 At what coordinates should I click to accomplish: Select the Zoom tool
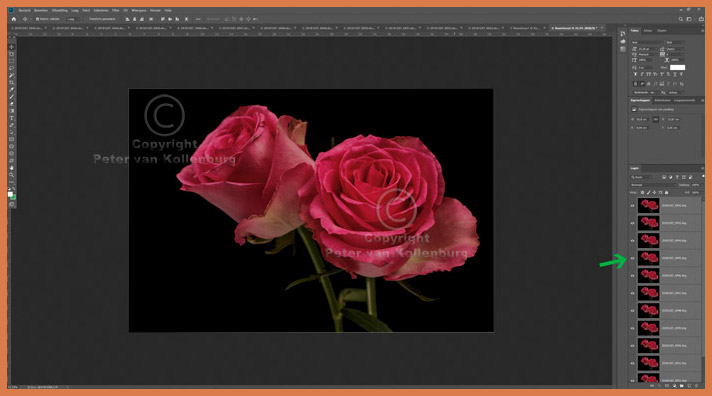click(11, 175)
